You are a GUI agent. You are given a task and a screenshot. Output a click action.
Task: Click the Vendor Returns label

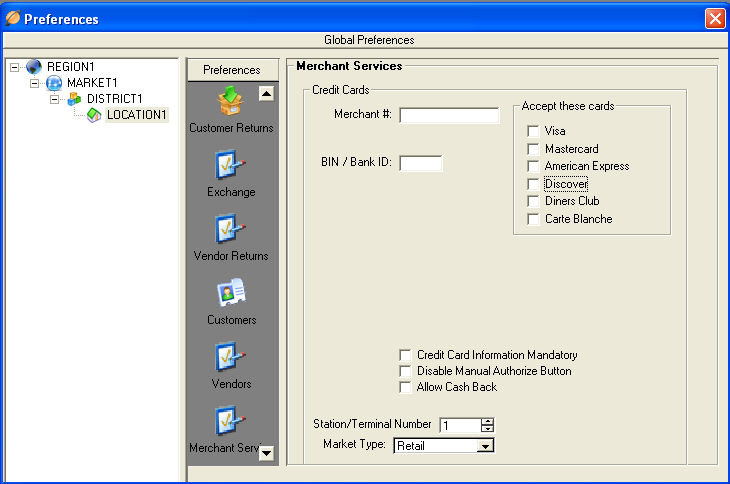click(231, 255)
